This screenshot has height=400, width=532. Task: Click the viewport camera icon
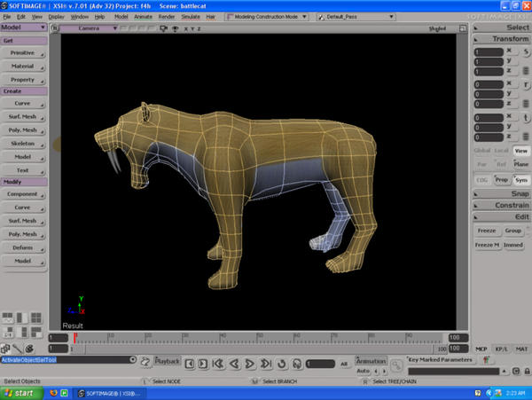163,28
